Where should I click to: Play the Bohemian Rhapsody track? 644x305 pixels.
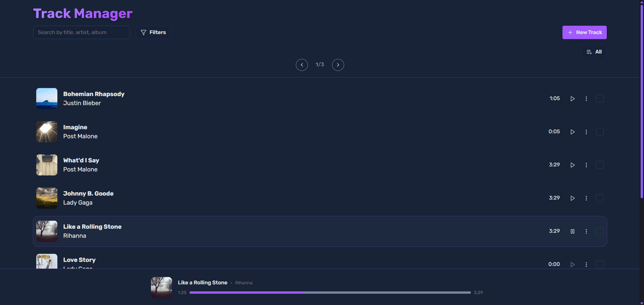[x=573, y=99]
